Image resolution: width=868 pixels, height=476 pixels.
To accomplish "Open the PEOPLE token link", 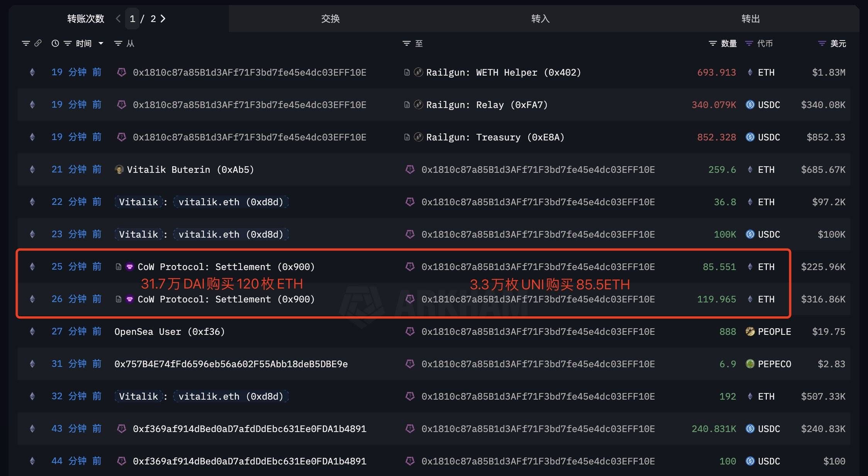I will click(x=774, y=331).
